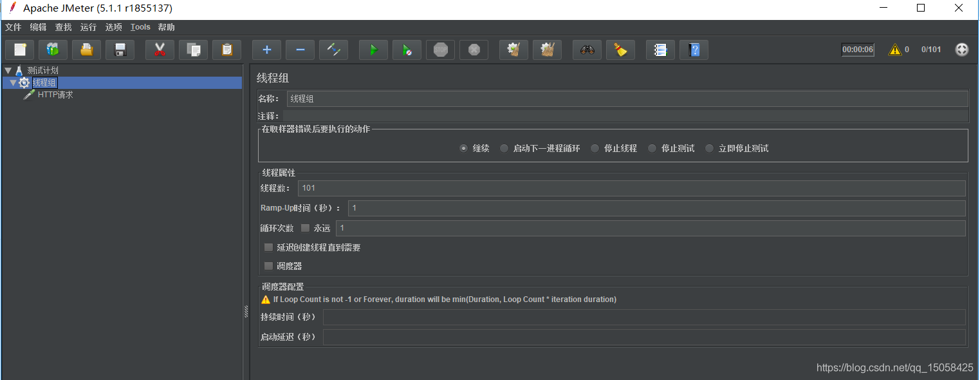Edit the 线程数 thread count field
Screen dimensions: 980x380
tap(450, 187)
